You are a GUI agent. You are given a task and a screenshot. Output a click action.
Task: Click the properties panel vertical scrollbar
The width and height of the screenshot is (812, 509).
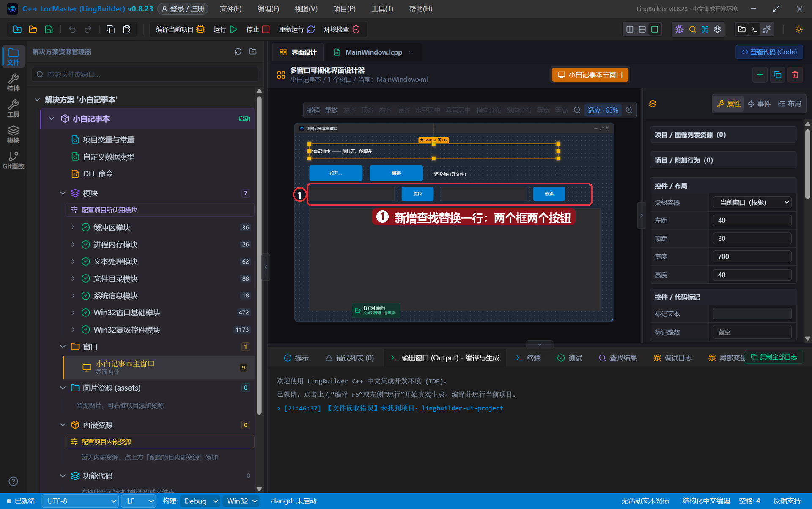pyautogui.click(x=807, y=165)
